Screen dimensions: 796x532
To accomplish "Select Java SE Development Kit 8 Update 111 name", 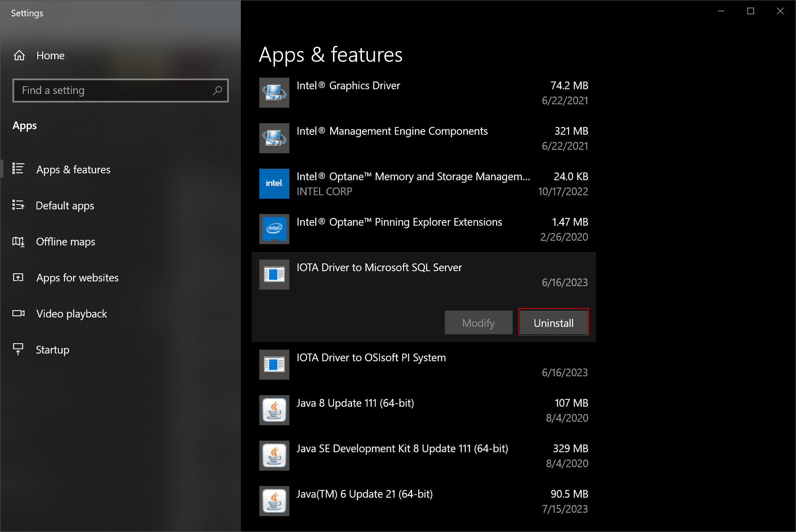I will [x=402, y=448].
